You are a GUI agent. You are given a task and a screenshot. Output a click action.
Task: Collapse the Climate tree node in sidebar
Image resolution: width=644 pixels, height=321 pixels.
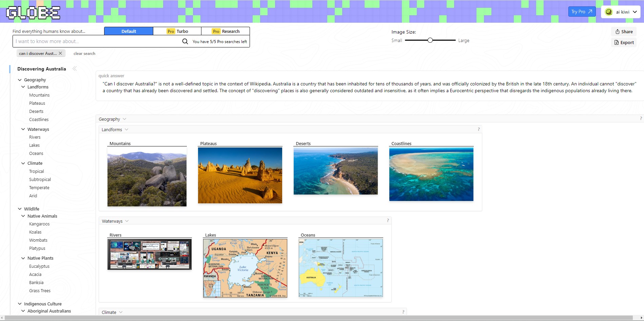pos(23,163)
